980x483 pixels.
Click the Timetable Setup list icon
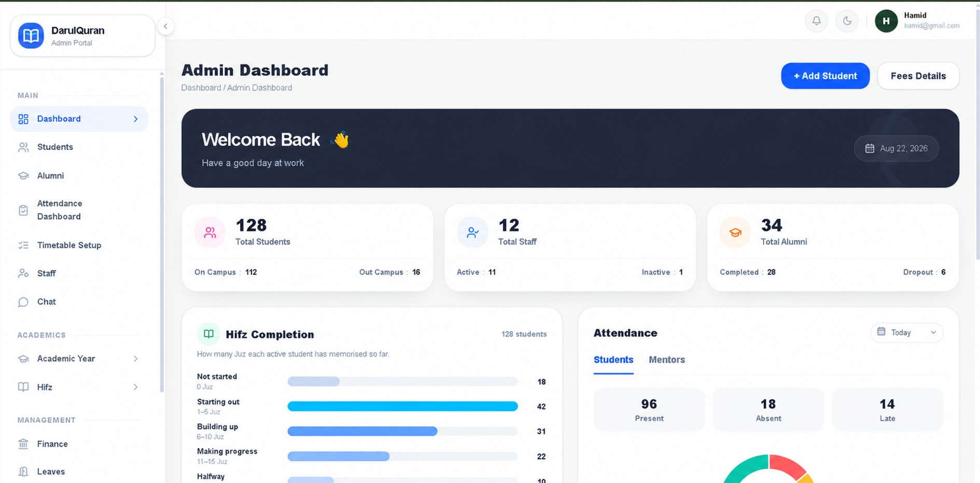tap(23, 245)
